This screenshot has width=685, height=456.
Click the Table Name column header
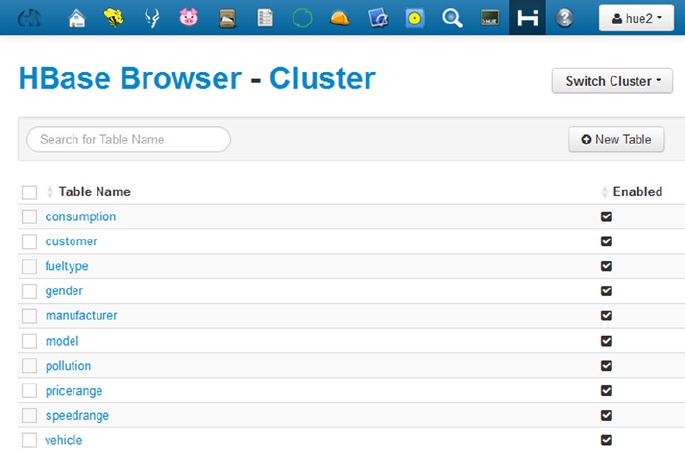95,192
